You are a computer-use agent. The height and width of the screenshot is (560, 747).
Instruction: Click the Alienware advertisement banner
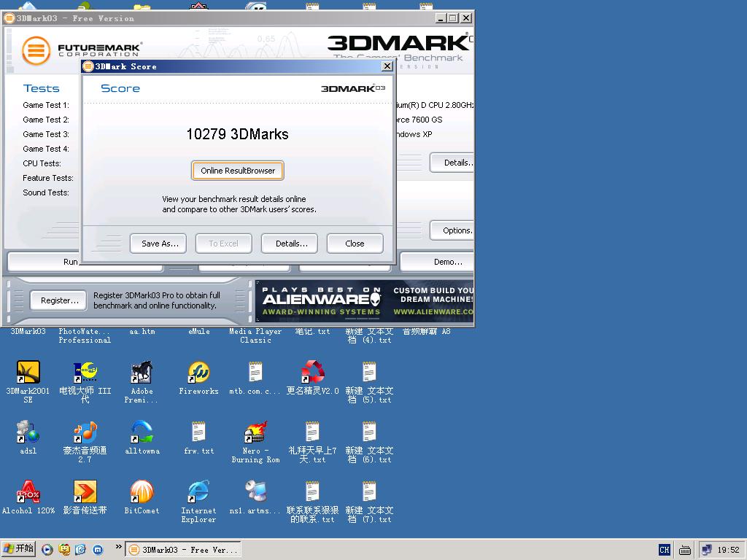[x=365, y=301]
